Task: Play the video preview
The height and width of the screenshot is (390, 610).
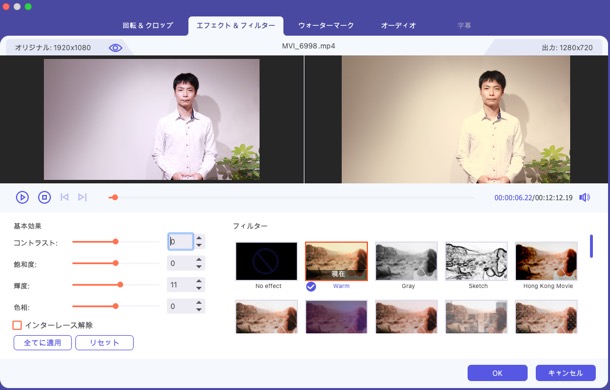Action: (x=22, y=197)
